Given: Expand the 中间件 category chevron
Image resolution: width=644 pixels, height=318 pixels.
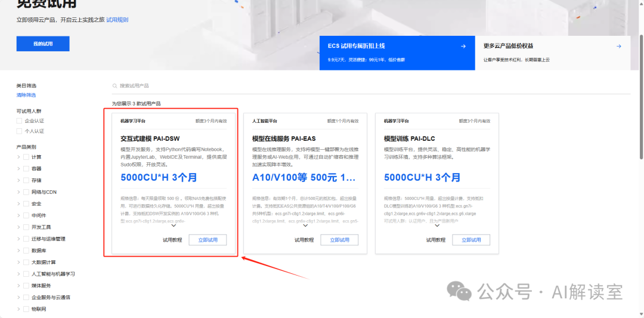Looking at the screenshot, I should coord(18,215).
